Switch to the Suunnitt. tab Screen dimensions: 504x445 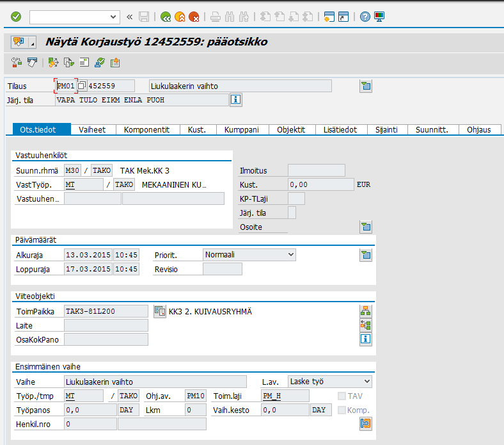[432, 130]
